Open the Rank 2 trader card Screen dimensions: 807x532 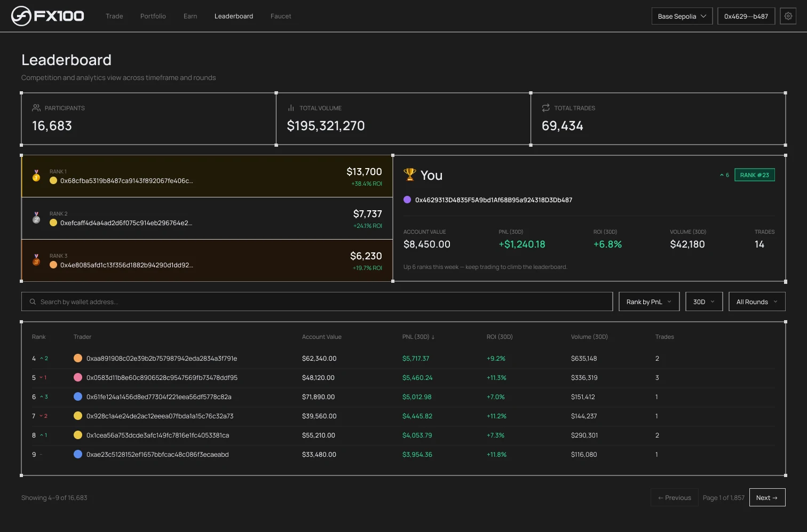tap(207, 218)
